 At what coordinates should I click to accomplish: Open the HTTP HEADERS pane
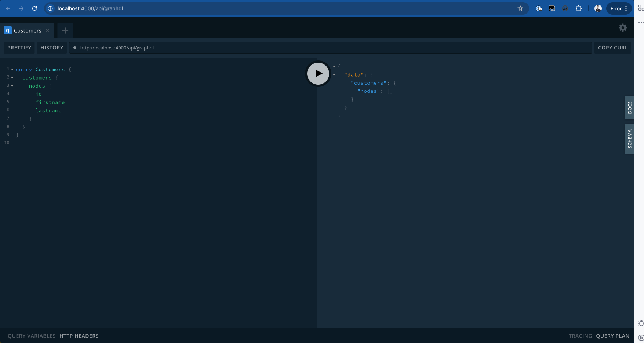(79, 336)
